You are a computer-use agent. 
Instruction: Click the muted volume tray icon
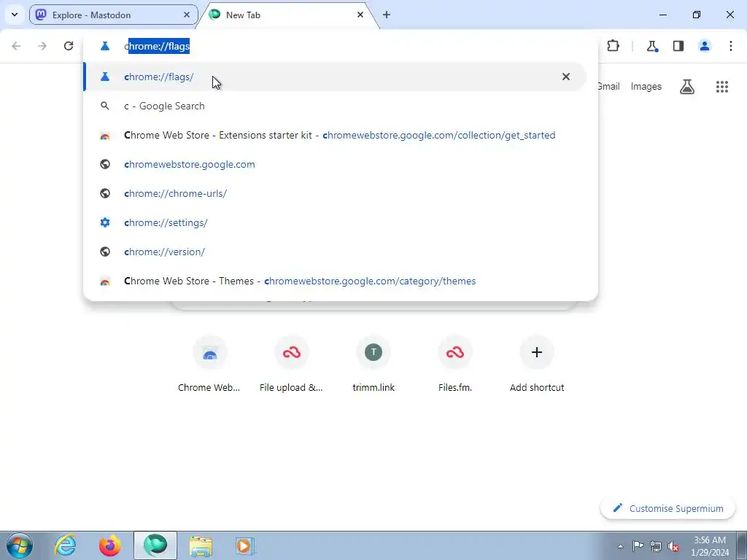(x=673, y=546)
